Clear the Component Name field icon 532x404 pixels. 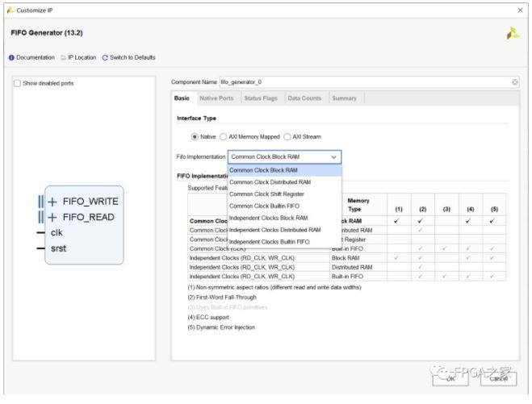(x=514, y=82)
